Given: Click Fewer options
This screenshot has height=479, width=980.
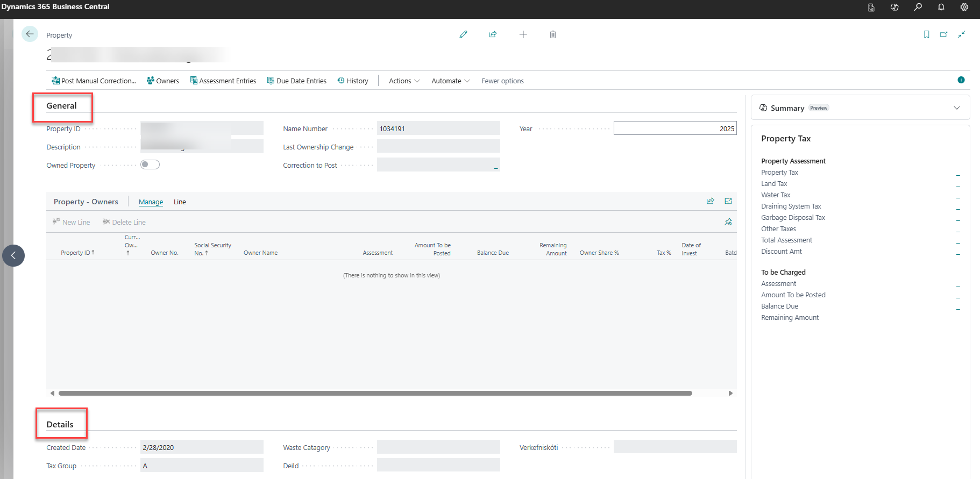Looking at the screenshot, I should (502, 81).
